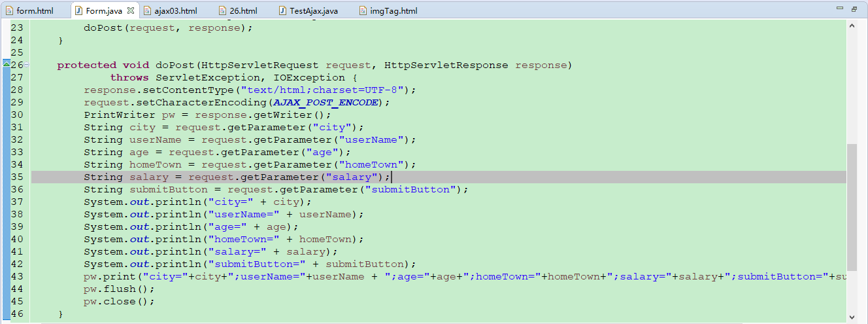Place cursor on AJAX_POST_ENCODE constant
This screenshot has height=324, width=868.
(325, 103)
